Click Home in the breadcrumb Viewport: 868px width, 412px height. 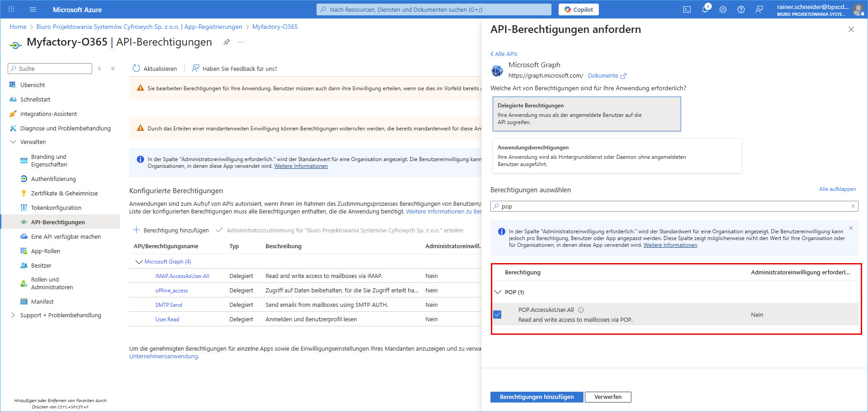(18, 27)
